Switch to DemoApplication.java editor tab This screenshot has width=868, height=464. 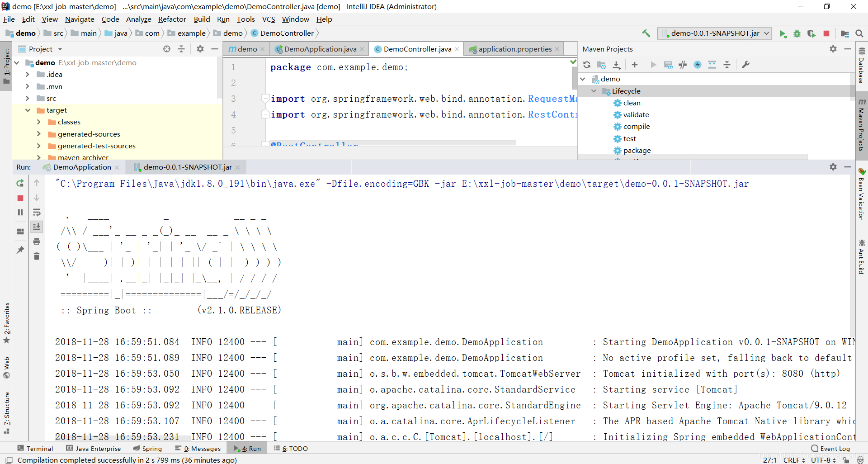tap(320, 49)
